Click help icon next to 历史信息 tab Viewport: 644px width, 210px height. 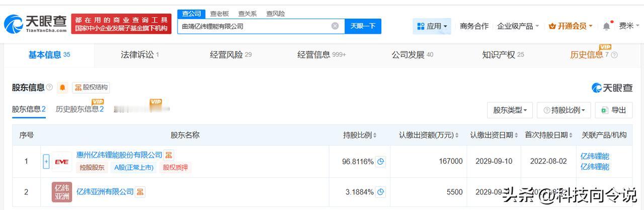pyautogui.click(x=614, y=55)
